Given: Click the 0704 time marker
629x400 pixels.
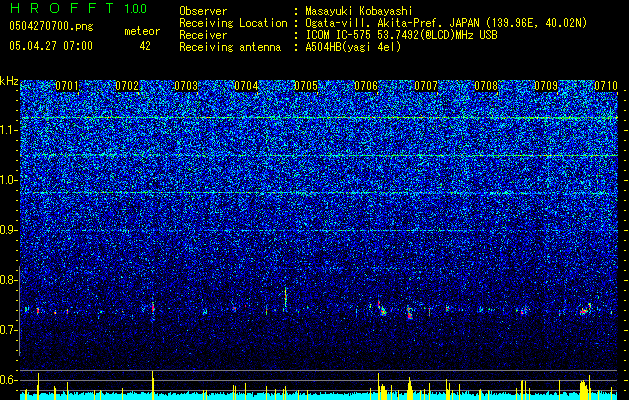Looking at the screenshot, I should (x=246, y=86).
